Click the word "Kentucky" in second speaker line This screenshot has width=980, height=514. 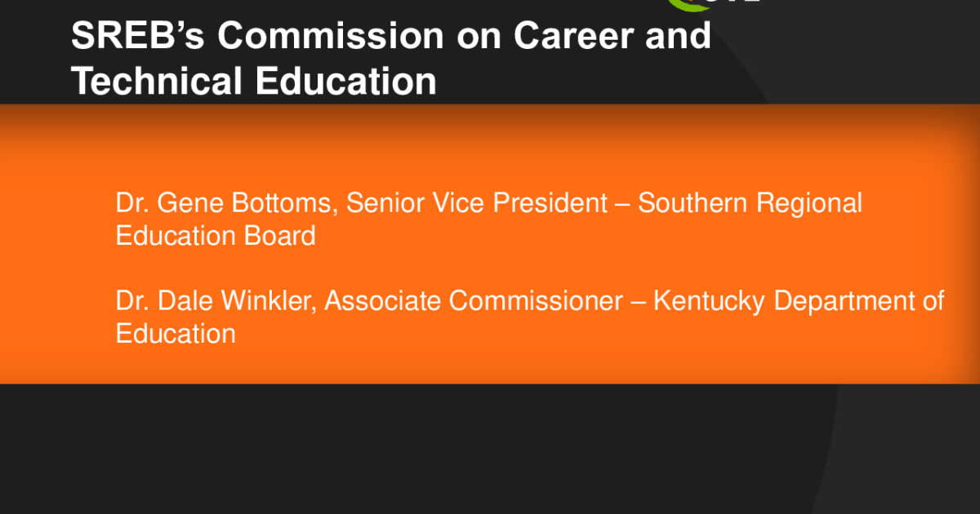click(x=709, y=302)
